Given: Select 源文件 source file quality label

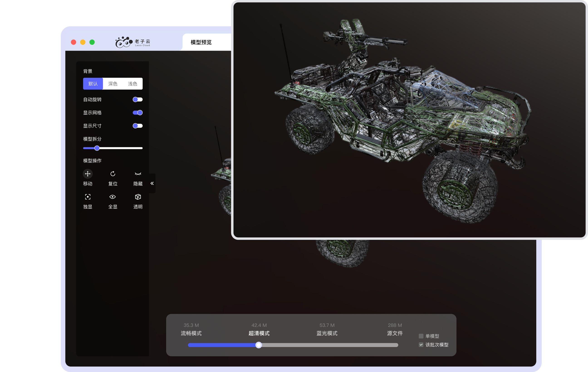Looking at the screenshot, I should [x=394, y=333].
